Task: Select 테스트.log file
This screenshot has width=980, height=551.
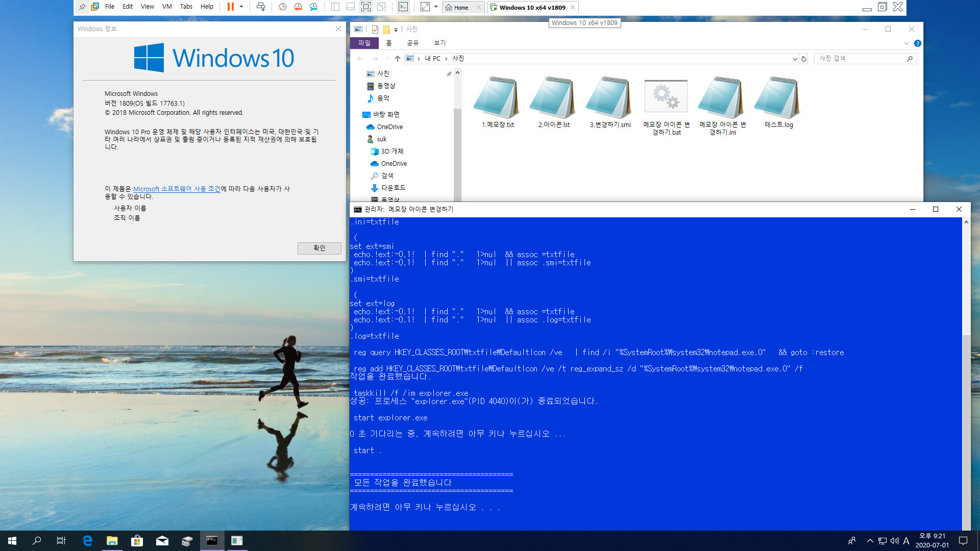Action: pyautogui.click(x=778, y=103)
